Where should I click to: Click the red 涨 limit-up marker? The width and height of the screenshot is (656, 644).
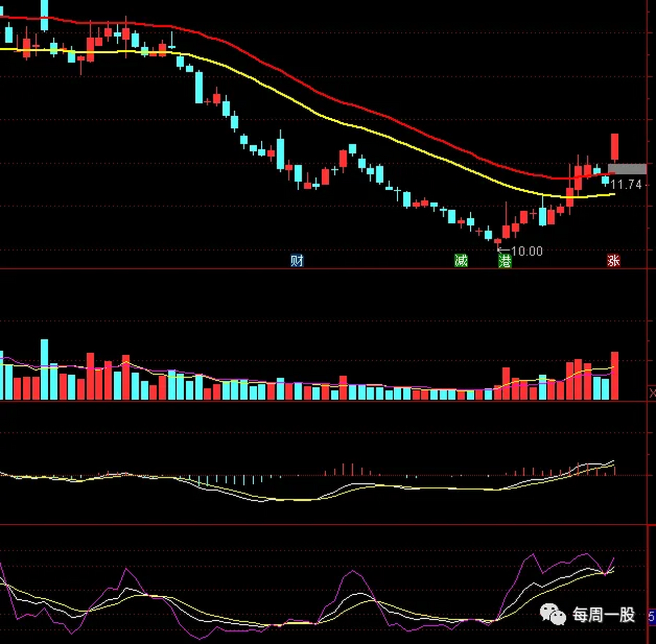(613, 261)
